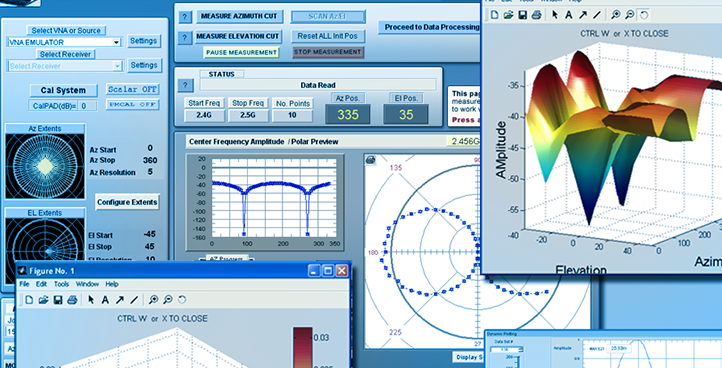Image resolution: width=722 pixels, height=368 pixels.
Task: Activate Zoom Out tool in Figure No. 1
Action: point(168,300)
